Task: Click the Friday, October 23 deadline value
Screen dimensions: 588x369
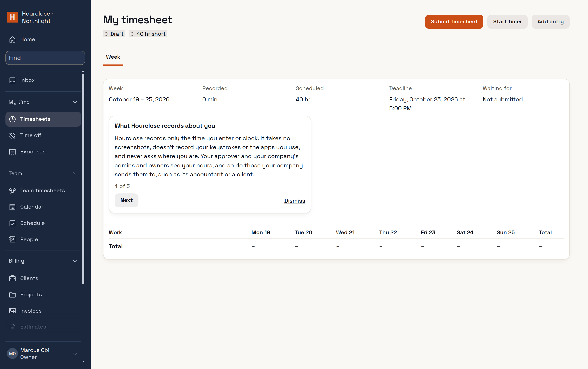Action: click(427, 104)
